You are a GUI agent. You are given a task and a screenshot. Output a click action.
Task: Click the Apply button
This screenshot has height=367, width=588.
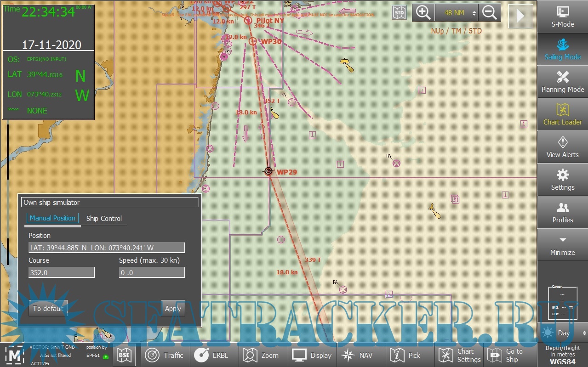click(173, 309)
